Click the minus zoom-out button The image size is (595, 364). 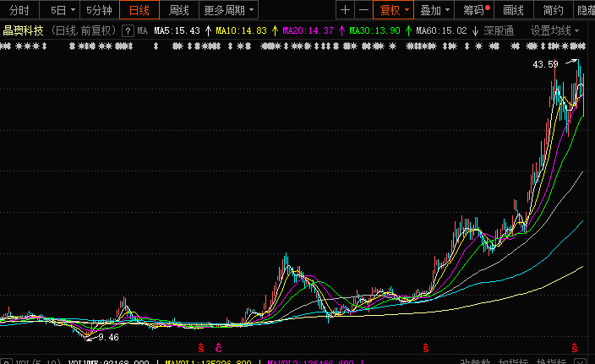[x=364, y=10]
